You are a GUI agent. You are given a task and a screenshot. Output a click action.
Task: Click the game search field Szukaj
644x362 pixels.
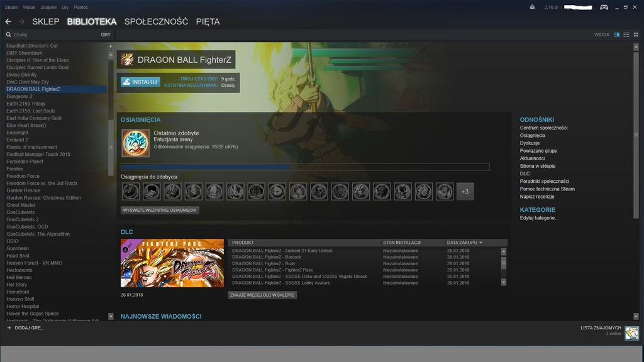(x=53, y=35)
